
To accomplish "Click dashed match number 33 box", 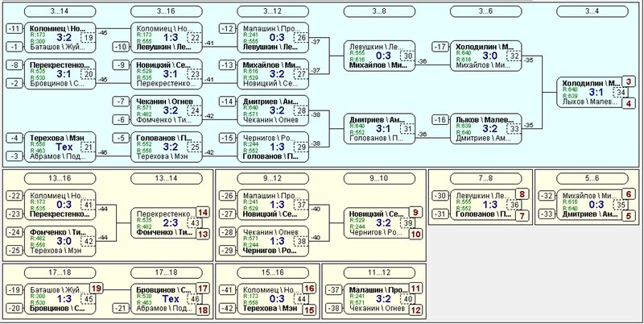I will [513, 129].
